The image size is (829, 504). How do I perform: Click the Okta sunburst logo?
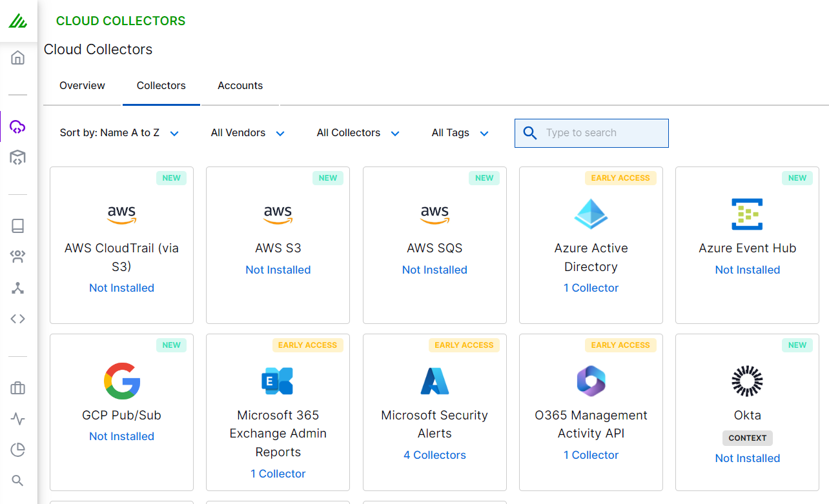747,381
